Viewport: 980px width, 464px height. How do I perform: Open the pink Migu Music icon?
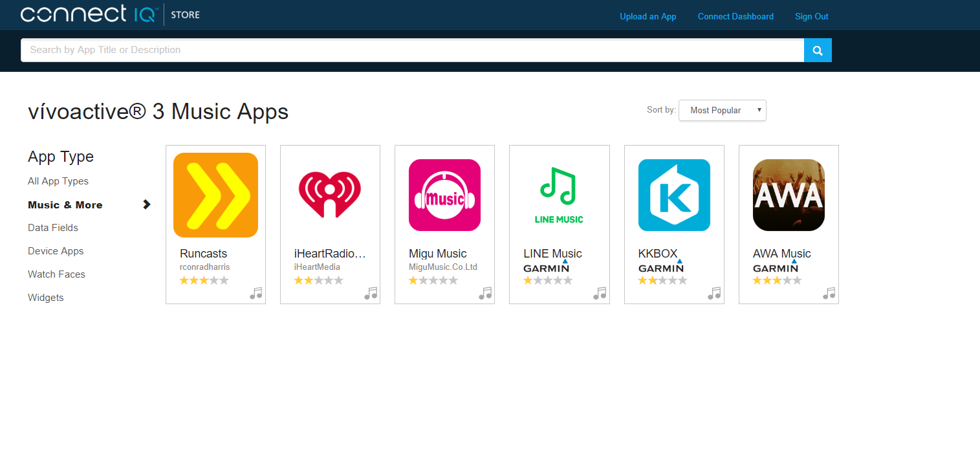[x=444, y=195]
